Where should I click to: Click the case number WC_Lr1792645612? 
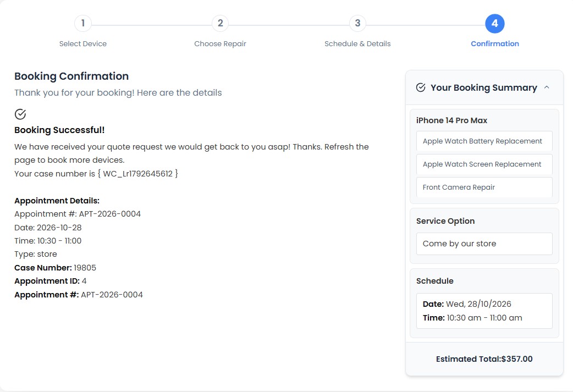pyautogui.click(x=138, y=174)
